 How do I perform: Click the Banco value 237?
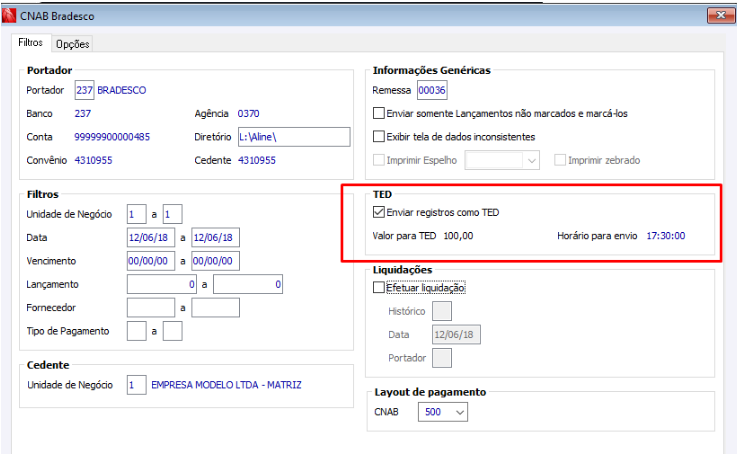point(83,113)
